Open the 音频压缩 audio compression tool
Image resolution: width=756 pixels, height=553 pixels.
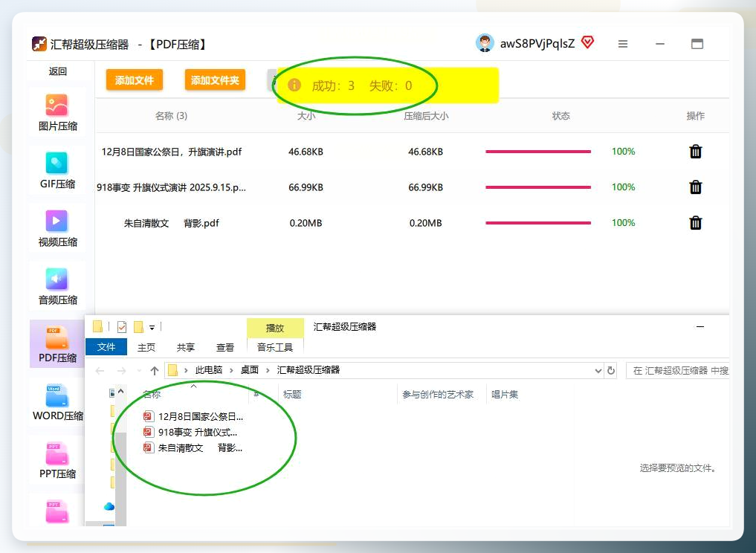[x=57, y=287]
